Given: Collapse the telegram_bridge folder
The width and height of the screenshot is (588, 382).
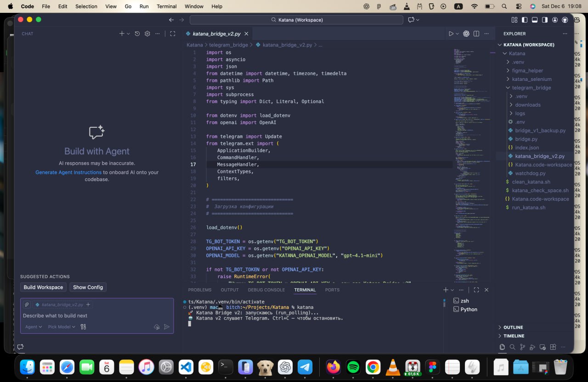Looking at the screenshot, I should pyautogui.click(x=531, y=88).
